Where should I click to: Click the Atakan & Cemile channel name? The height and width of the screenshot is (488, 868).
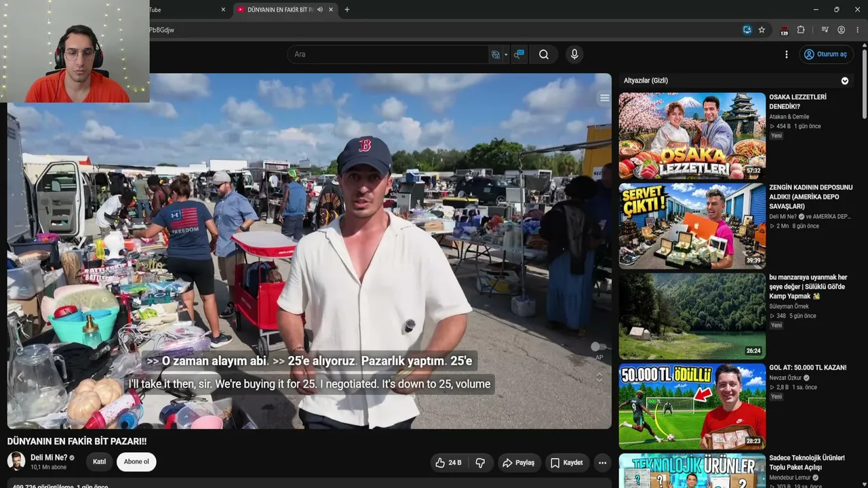789,117
